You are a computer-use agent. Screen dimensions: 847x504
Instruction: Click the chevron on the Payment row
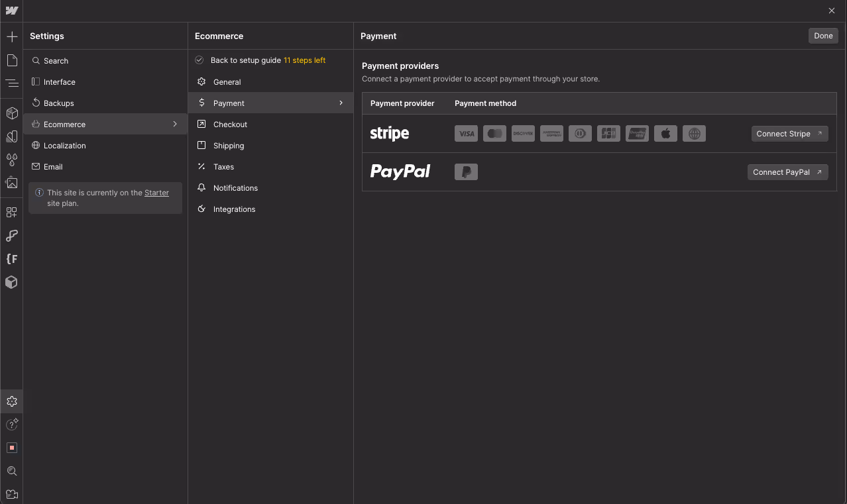(x=341, y=103)
